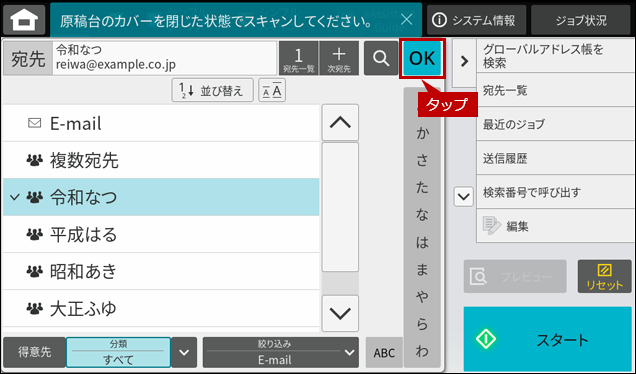Open recent jobs (最近のジョブ)

coord(555,124)
